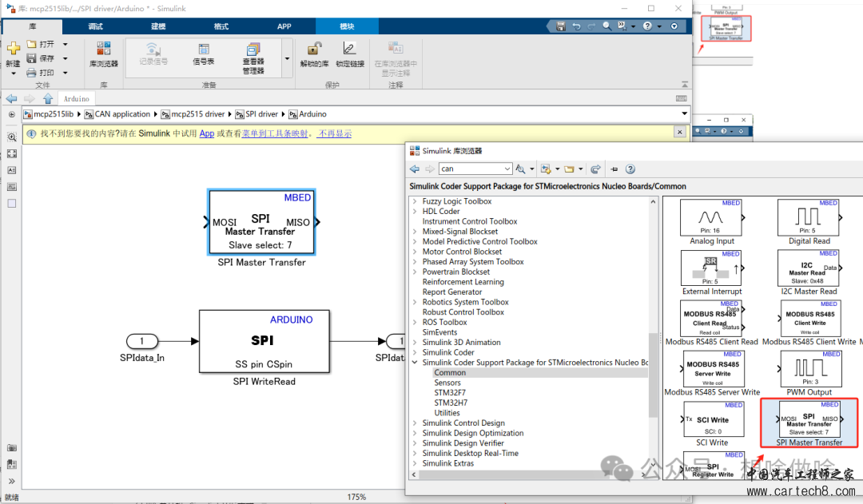The height and width of the screenshot is (504, 863).
Task: Click the help icon in Library Browser toolbar
Action: 630,169
